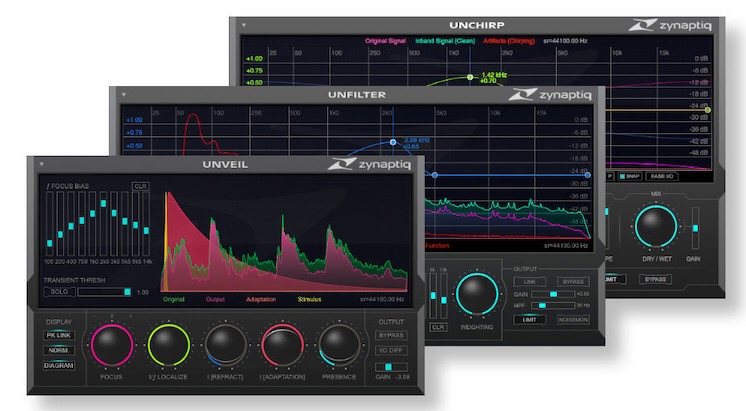Screen dimensions: 746x411
Task: Click the Transient Thresh value 1.00
Action: click(x=143, y=292)
